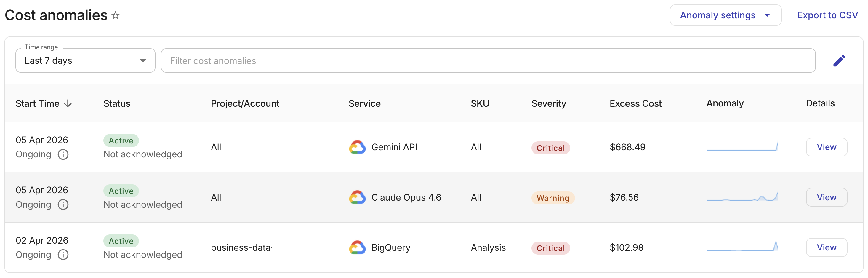This screenshot has height=278, width=868.
Task: Click info icon beside Claude Opus Ongoing
Action: coord(63,204)
